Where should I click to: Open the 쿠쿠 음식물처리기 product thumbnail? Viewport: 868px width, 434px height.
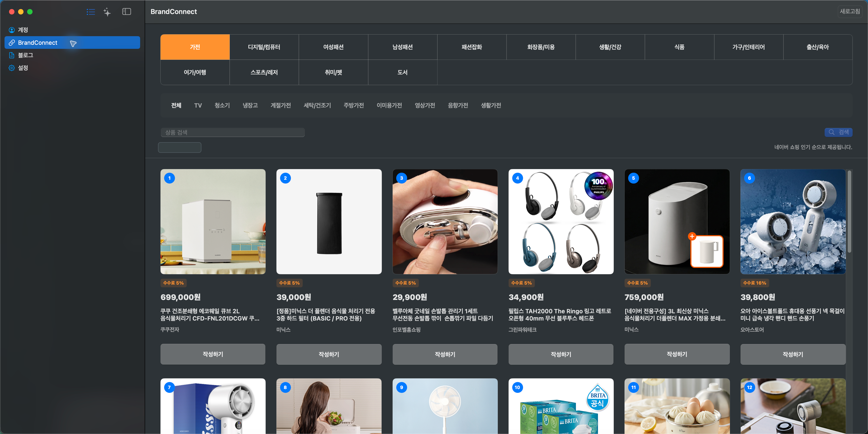pyautogui.click(x=213, y=222)
